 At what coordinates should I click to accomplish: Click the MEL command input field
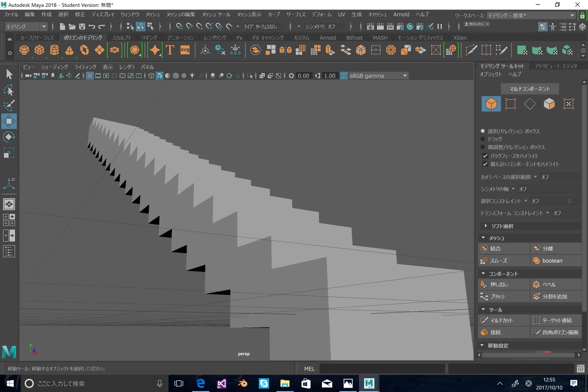coord(382,368)
